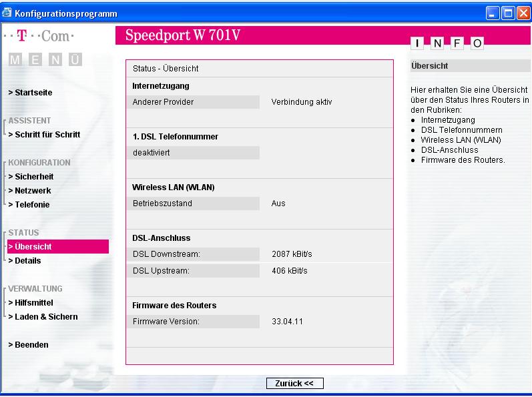Screen dimensions: 532x397
Task: Click the KONFIGURATION group label
Action: [39, 163]
